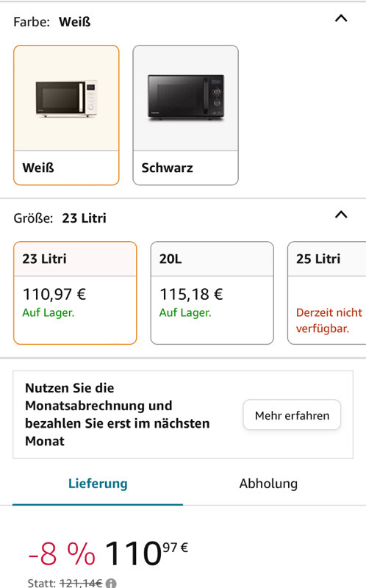Click info icon next to Statt price
366x588 pixels.
point(111,583)
